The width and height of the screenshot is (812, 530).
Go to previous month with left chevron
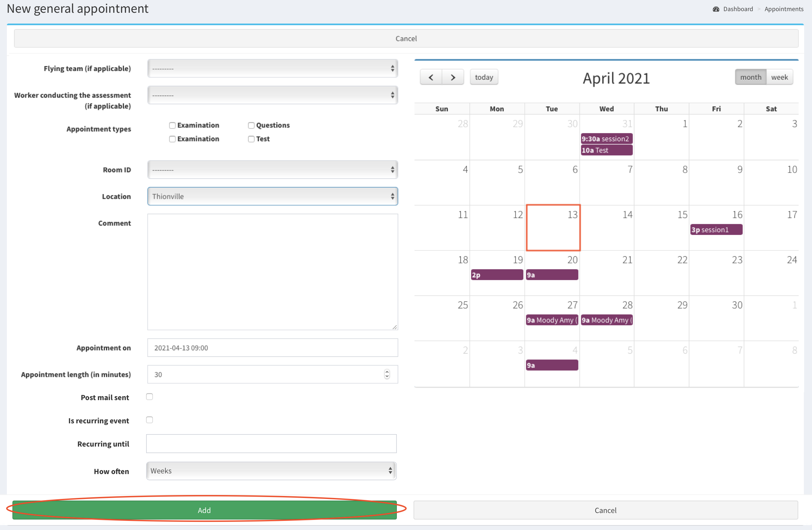(431, 77)
